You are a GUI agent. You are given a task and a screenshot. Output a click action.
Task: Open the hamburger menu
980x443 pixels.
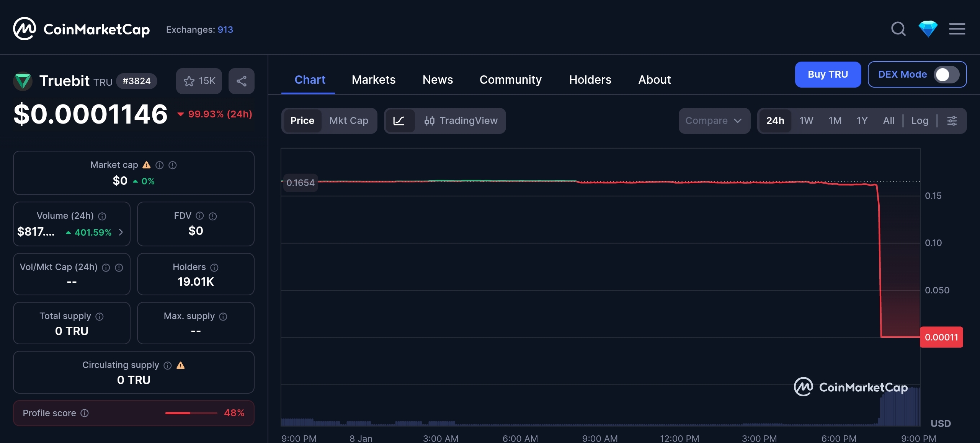[x=957, y=29]
